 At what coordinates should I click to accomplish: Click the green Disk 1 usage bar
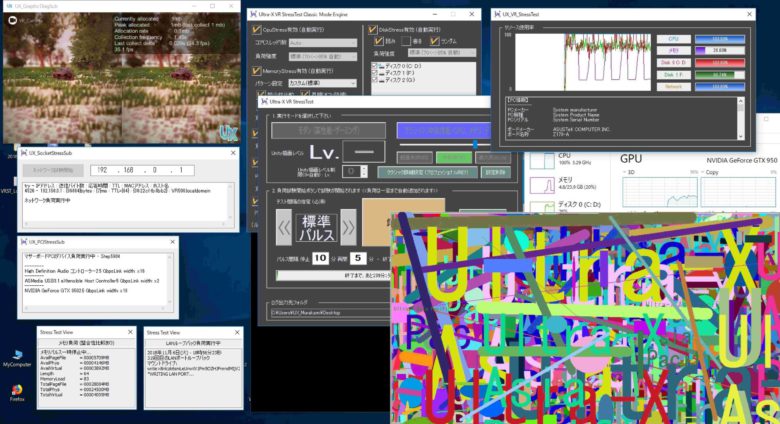pos(720,75)
